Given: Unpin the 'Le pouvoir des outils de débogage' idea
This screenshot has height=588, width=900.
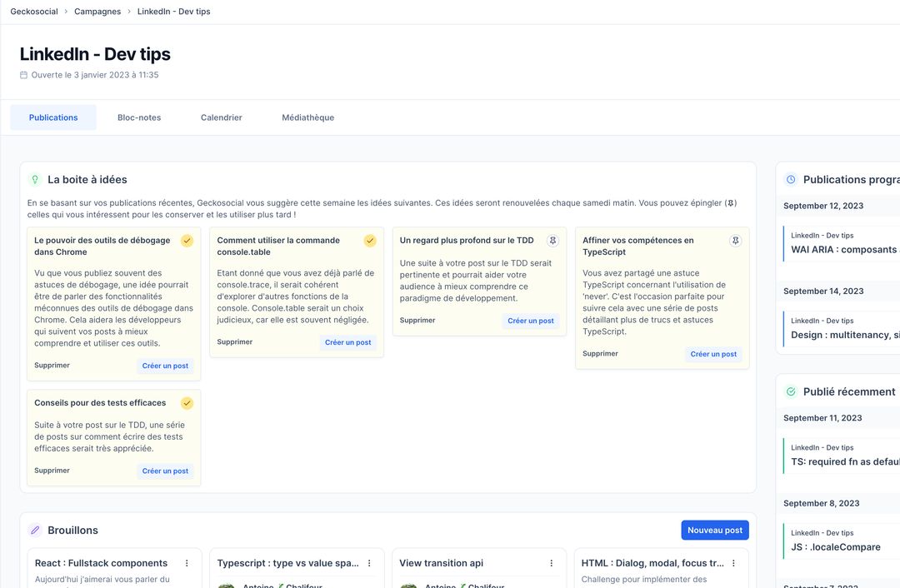Looking at the screenshot, I should click(187, 241).
